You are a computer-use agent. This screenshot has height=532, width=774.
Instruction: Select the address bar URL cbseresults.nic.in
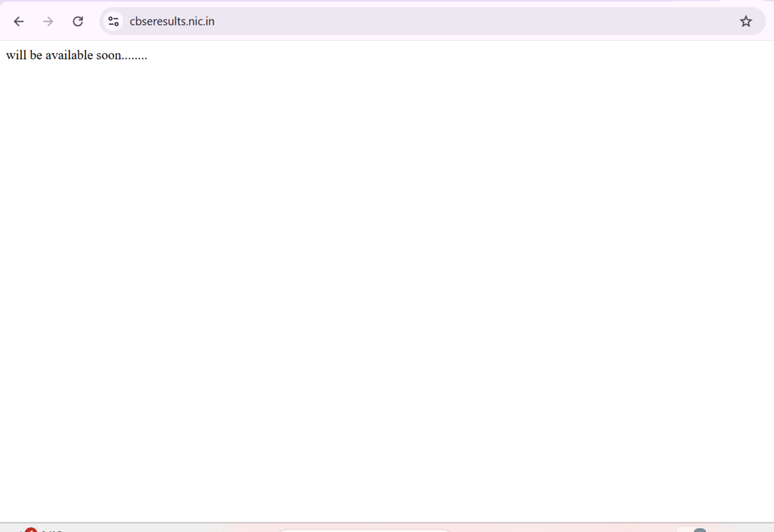tap(172, 21)
